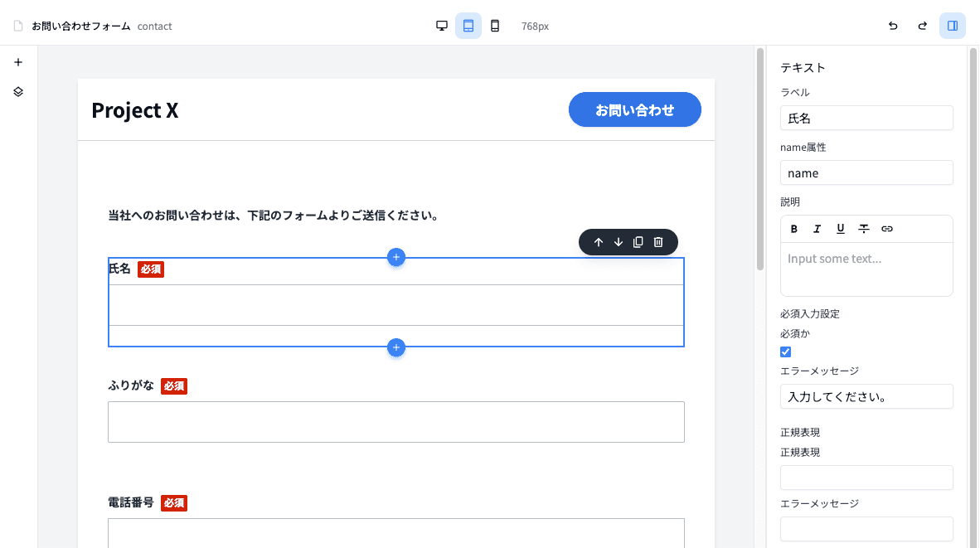Click the お問い合わせ button in the header
The height and width of the screenshot is (548, 980).
click(635, 109)
